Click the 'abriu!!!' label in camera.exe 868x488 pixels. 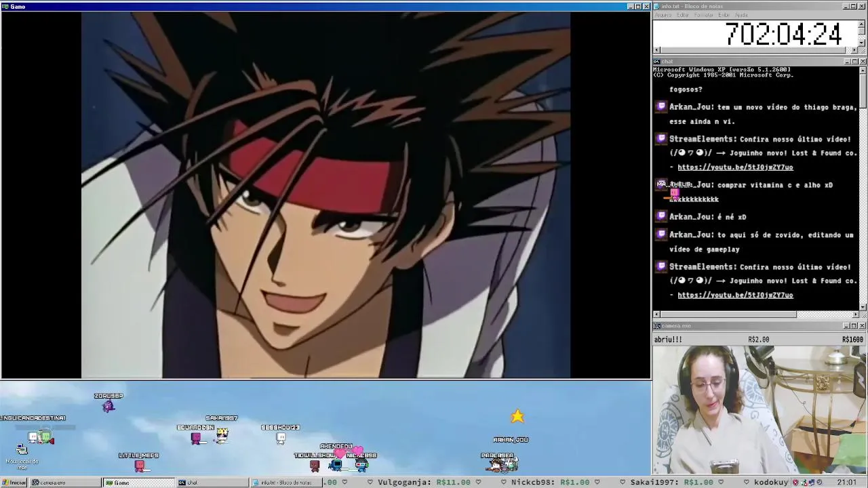[668, 340]
